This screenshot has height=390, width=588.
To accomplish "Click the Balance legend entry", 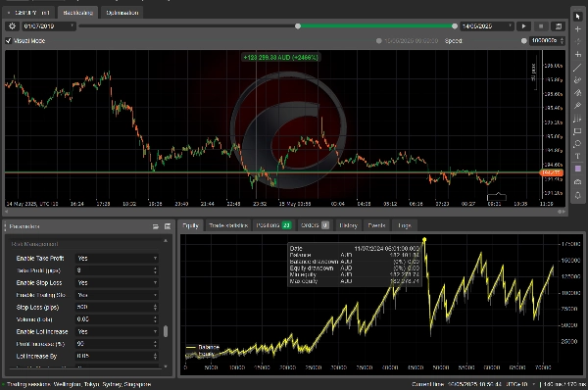I will point(203,347).
